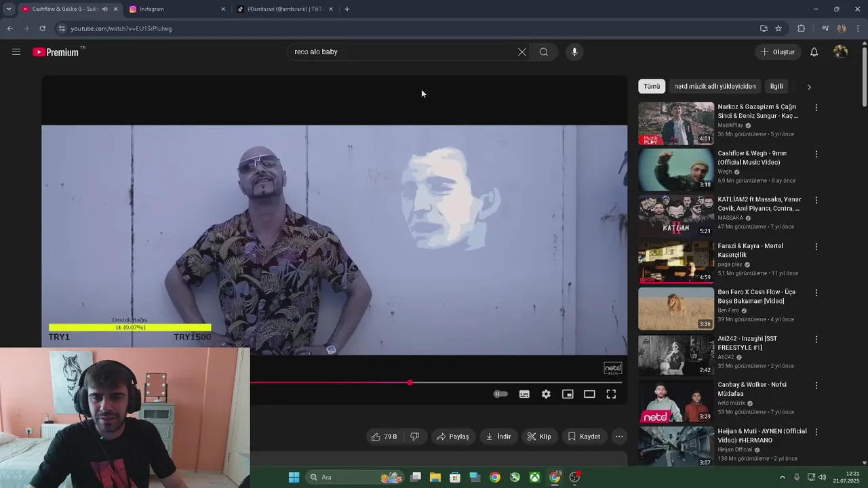Mute the tab playing Cashflow & Gekko G

point(104,9)
